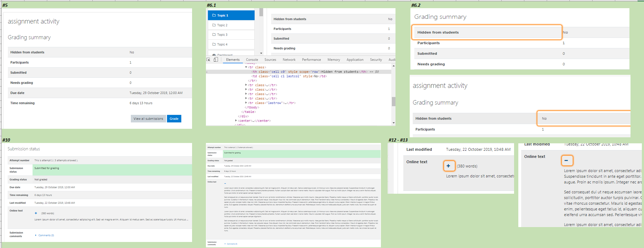Image resolution: width=644 pixels, height=248 pixels.
Task: Click the orange-highlighted "Hidden from students" header cell
Action: tap(487, 32)
